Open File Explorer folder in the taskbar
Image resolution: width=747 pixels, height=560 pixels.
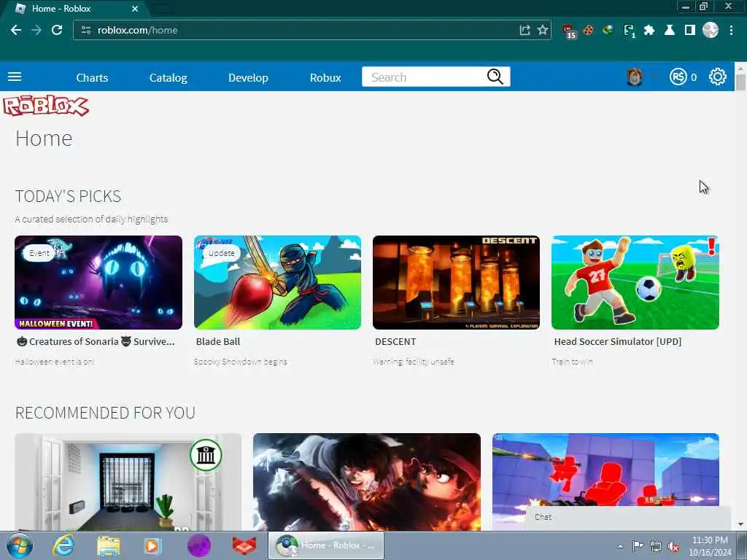click(x=109, y=545)
